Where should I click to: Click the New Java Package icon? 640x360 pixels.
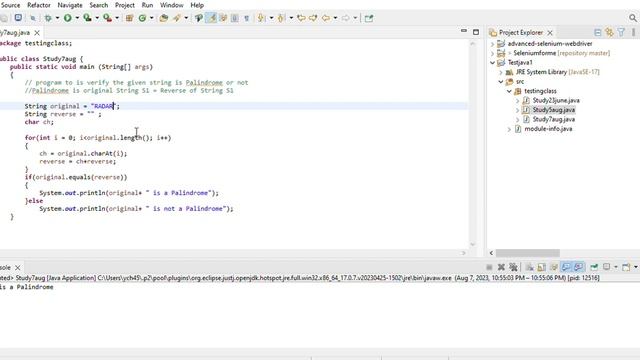[129, 18]
